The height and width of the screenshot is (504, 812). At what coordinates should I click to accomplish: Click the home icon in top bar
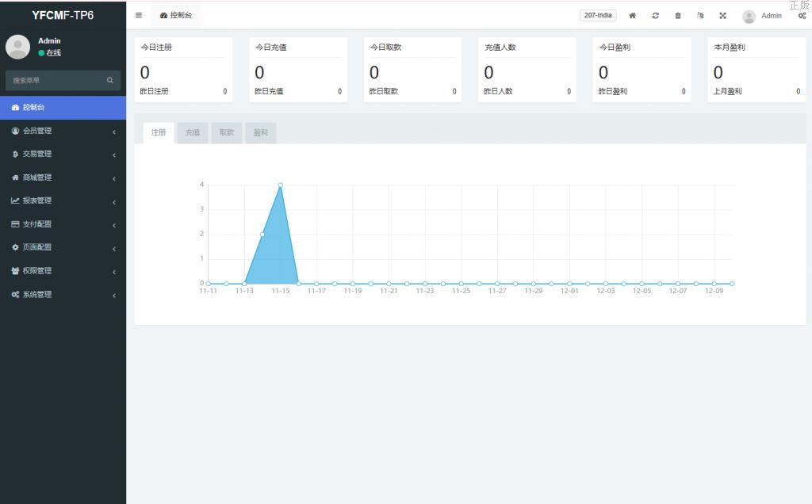(632, 16)
